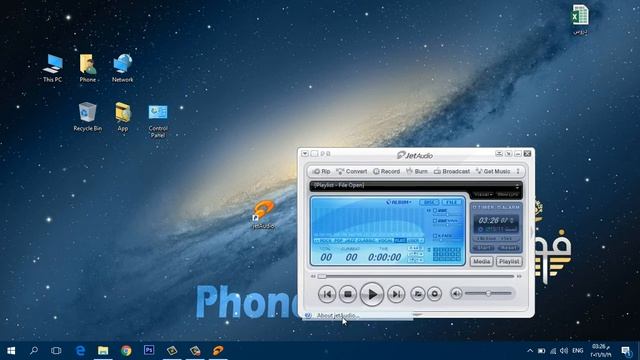
Task: Expand the playlist title display arrow
Action: pos(517,186)
